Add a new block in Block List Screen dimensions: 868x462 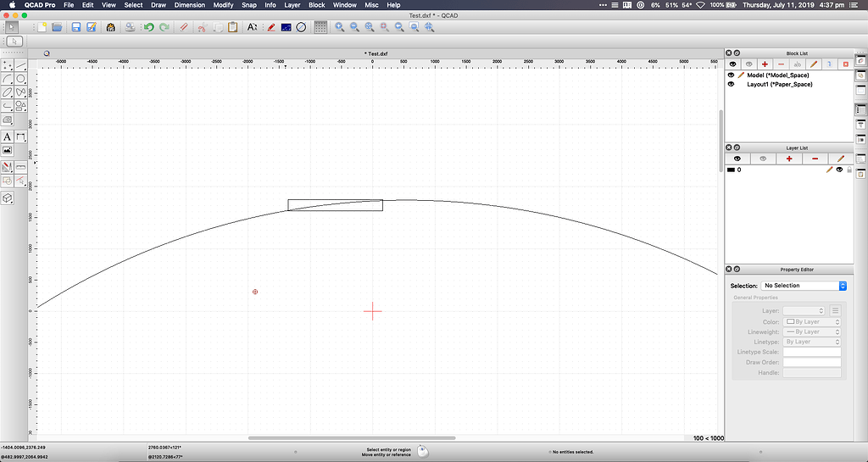(765, 64)
